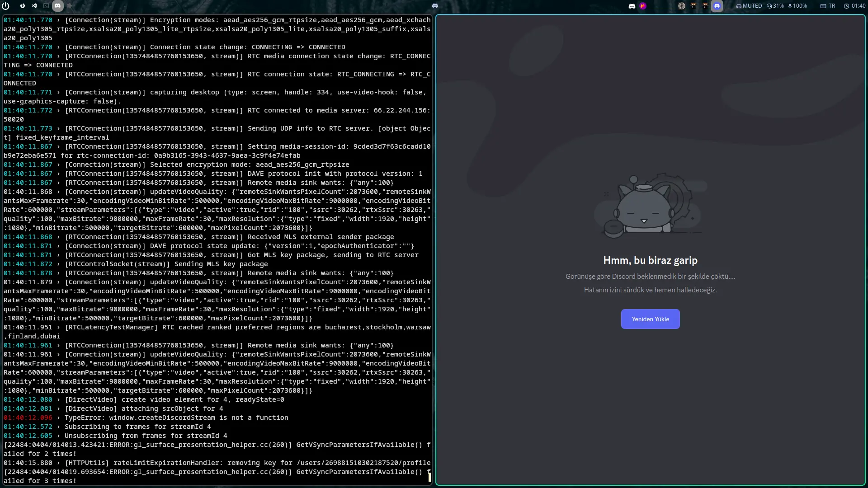868x488 pixels.
Task: Click the 01:40:11.867 'Remote media sink wants' line
Action: point(199,183)
